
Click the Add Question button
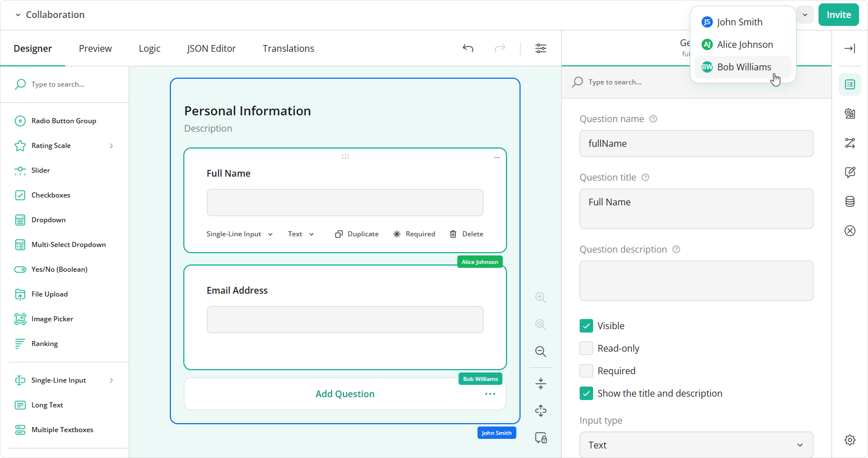point(345,394)
